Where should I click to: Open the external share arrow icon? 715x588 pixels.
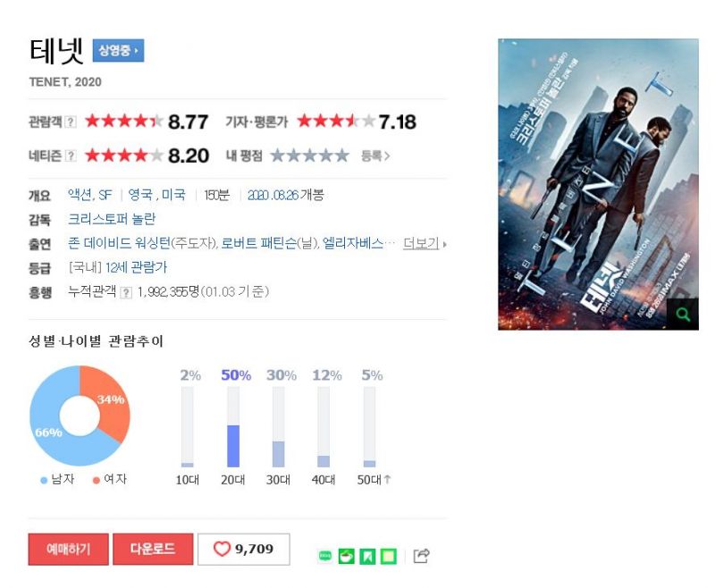pyautogui.click(x=421, y=556)
